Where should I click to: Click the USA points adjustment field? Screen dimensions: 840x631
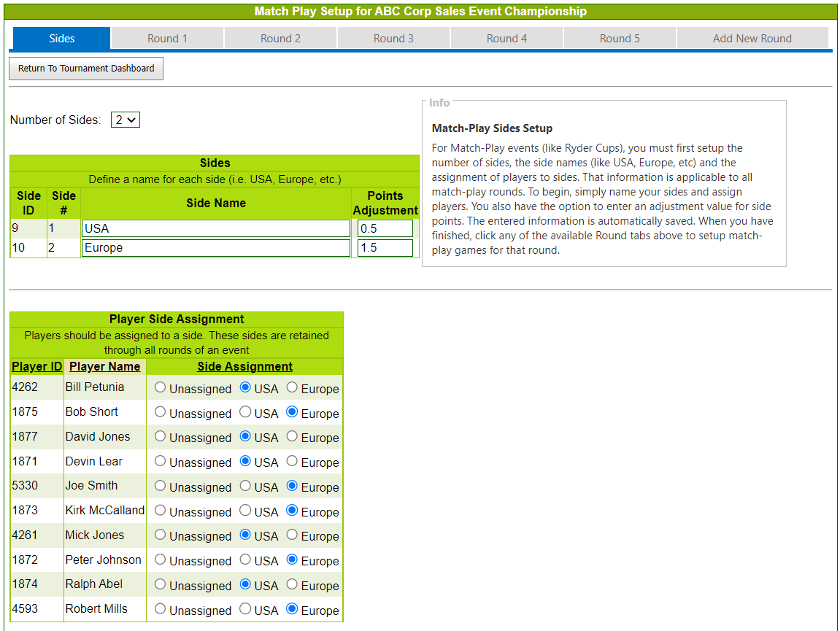point(385,228)
